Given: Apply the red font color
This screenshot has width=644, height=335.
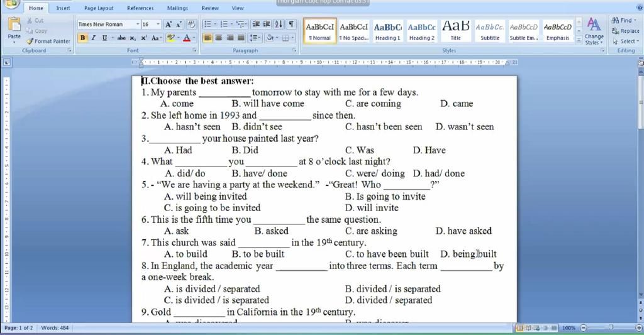Looking at the screenshot, I should [187, 38].
